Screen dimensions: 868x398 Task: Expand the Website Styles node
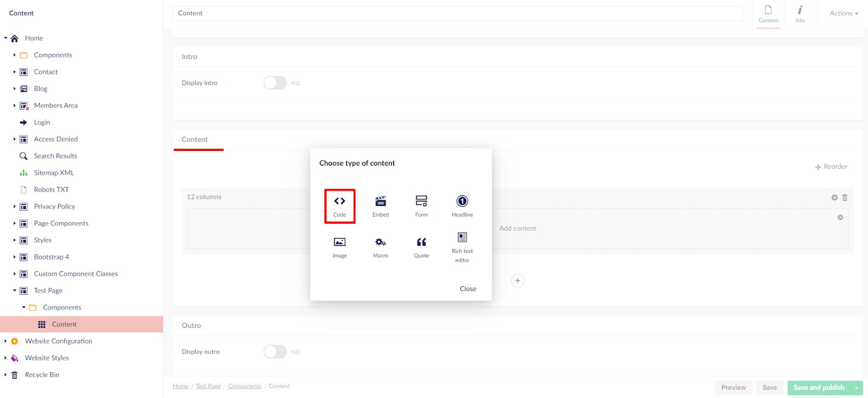[x=5, y=358]
